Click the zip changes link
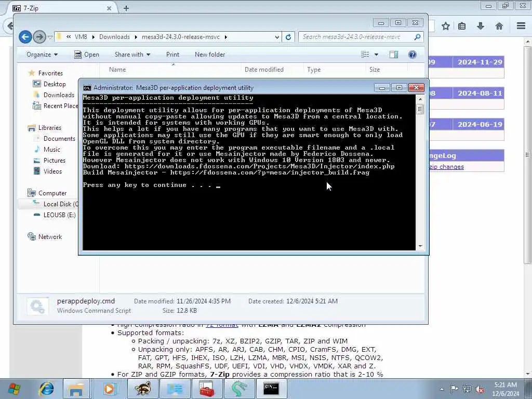This screenshot has height=399, width=532. click(x=446, y=167)
